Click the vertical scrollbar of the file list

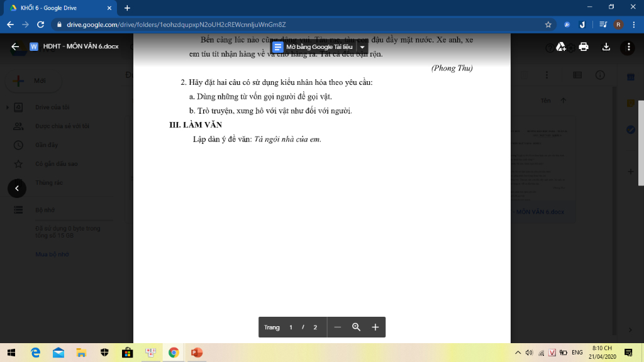(x=615, y=209)
